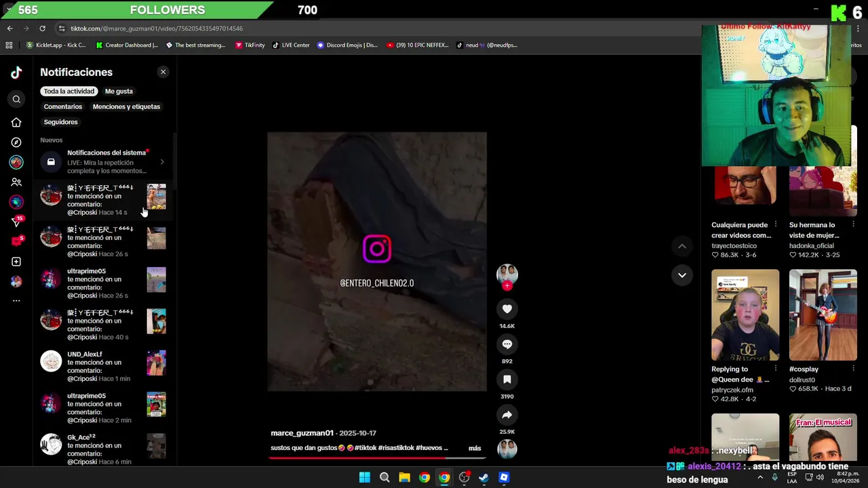Open the Messages icon with 15 badge
868x488 pixels.
click(x=17, y=222)
